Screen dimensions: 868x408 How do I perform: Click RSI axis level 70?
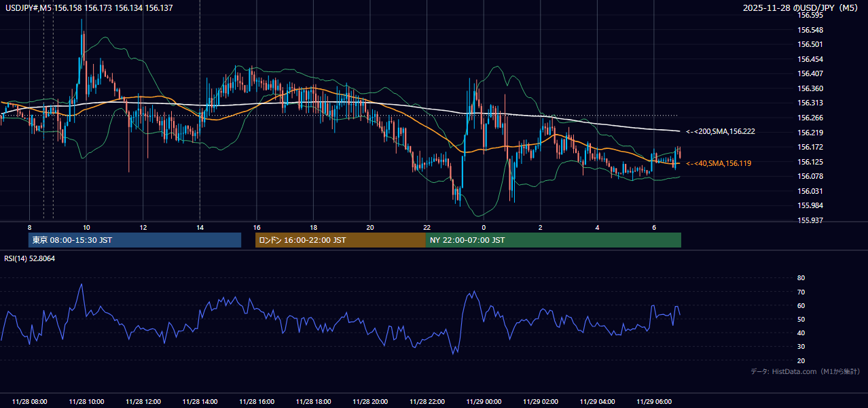[x=801, y=292]
